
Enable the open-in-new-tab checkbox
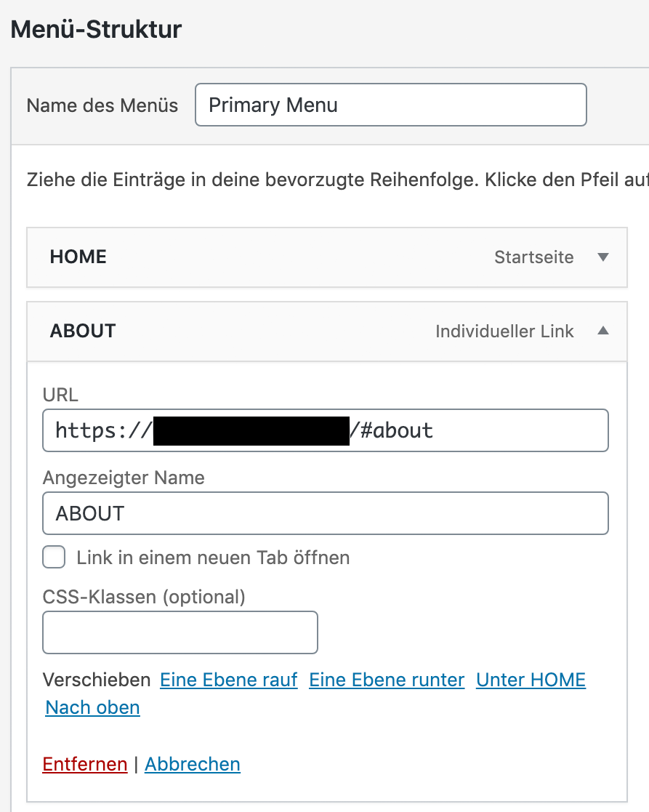(x=55, y=558)
